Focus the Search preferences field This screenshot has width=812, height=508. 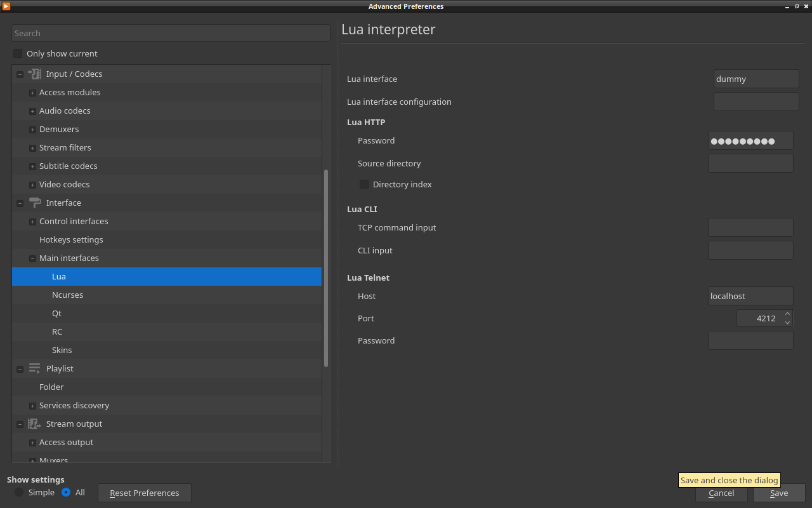tap(171, 33)
